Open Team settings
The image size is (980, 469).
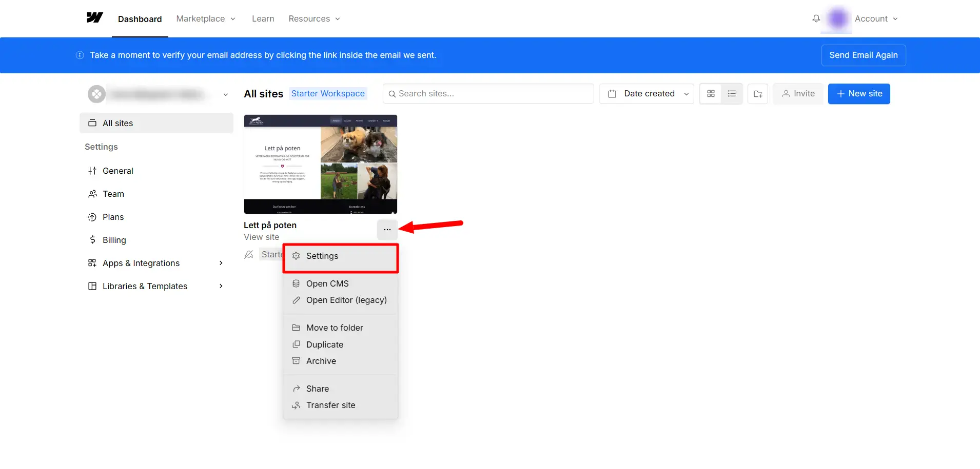tap(156, 194)
